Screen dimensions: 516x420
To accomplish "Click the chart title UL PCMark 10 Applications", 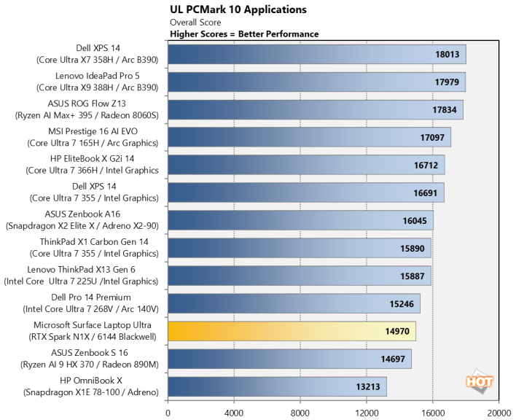I will click(238, 9).
